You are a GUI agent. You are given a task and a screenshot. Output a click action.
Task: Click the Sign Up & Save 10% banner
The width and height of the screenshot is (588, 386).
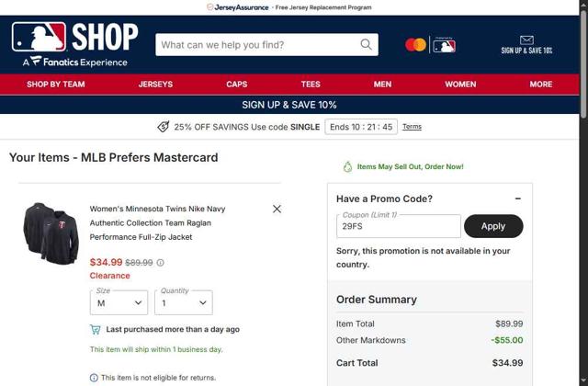point(289,105)
